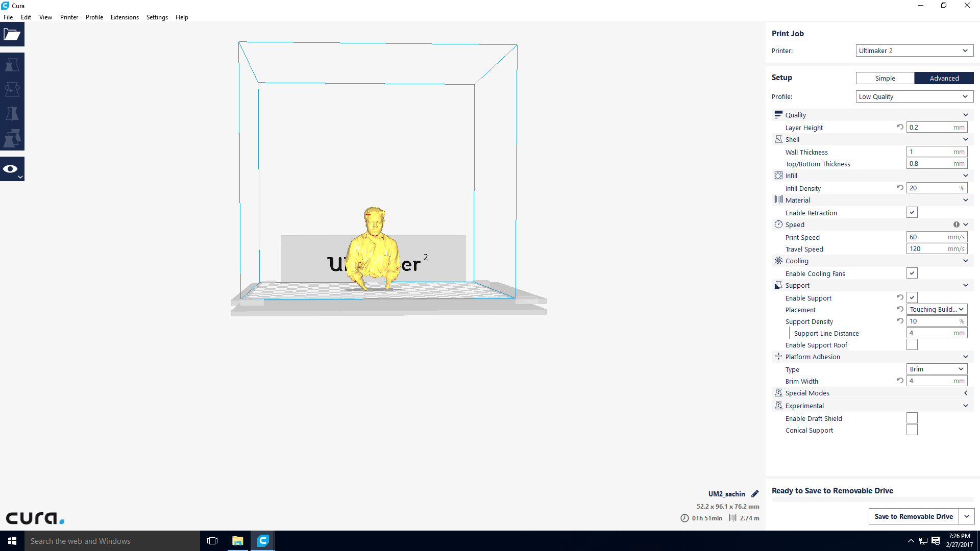Open the Help menu
Viewport: 980px width, 551px height.
182,17
